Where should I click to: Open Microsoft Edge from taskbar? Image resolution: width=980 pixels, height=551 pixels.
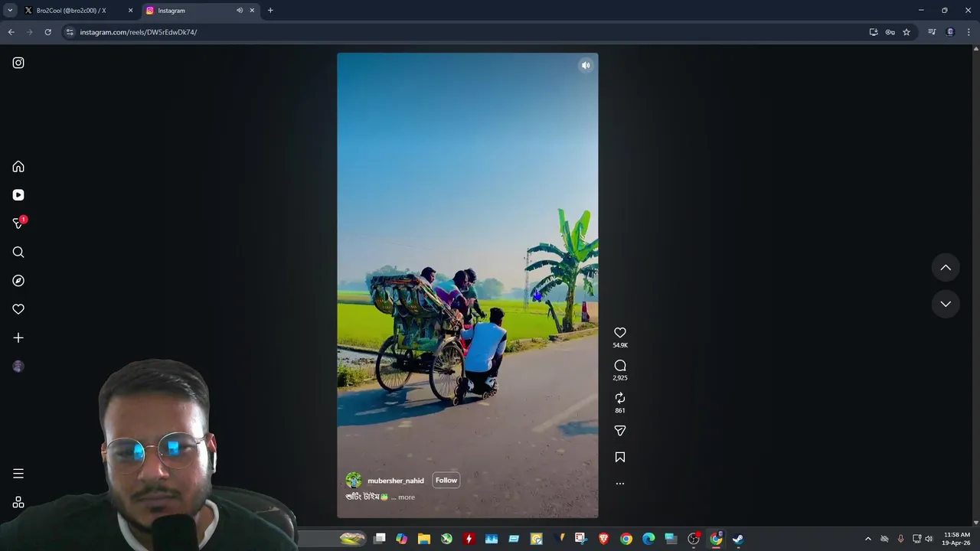[648, 539]
